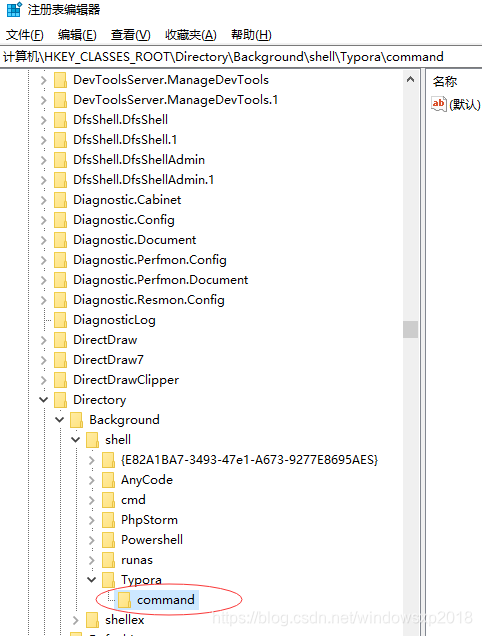Select the DfsShell.DfsShellAdmin.1 key

point(143,180)
